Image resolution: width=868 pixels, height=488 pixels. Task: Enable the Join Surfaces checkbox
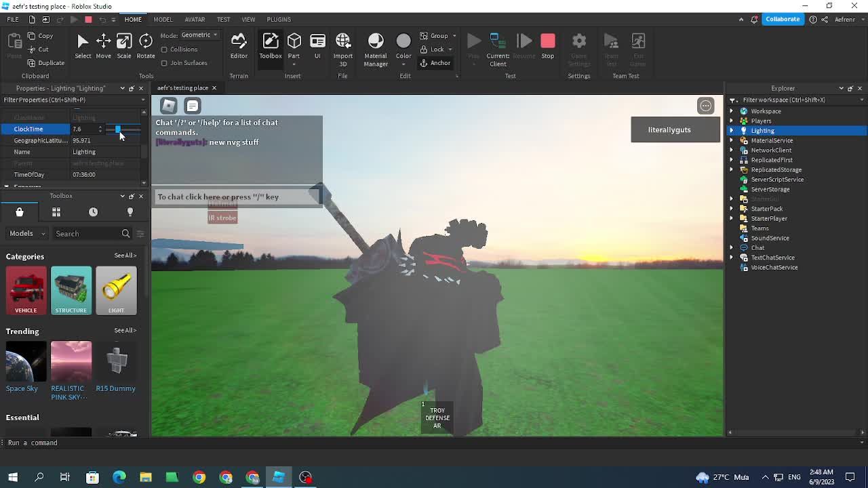click(163, 62)
